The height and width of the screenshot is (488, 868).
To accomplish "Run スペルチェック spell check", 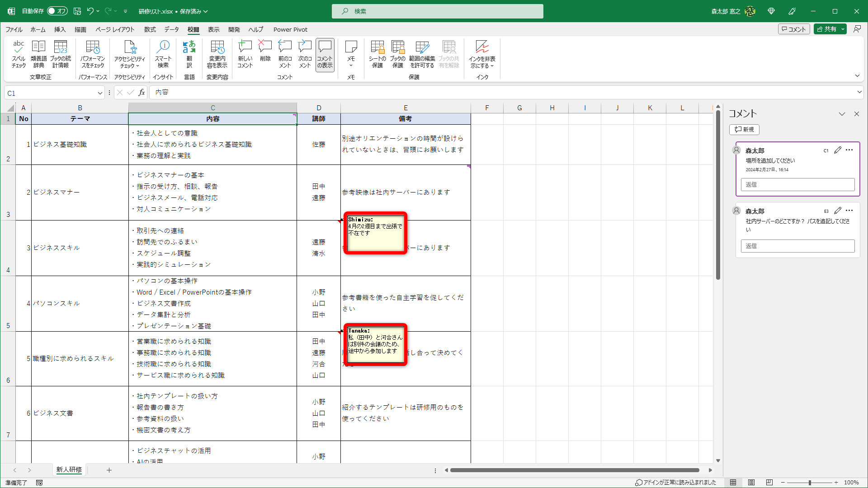I will [x=19, y=53].
